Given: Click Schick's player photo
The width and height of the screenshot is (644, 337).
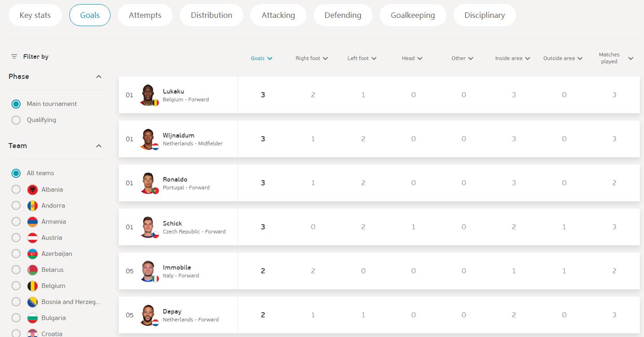Looking at the screenshot, I should point(148,227).
